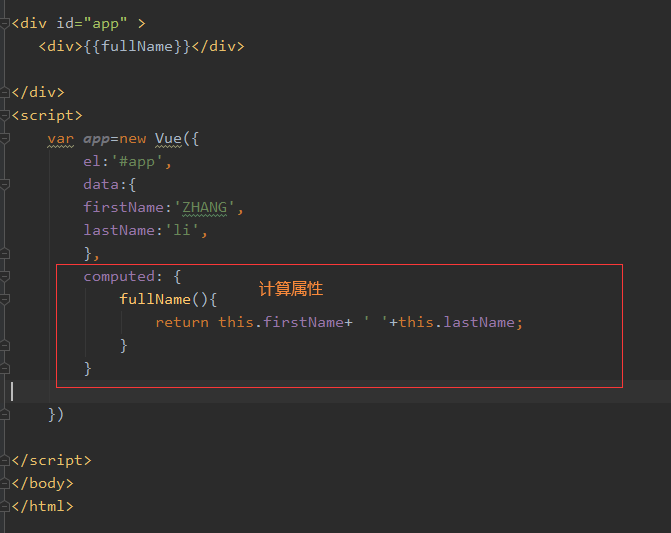Viewport: 671px width, 533px height.
Task: Click the empty line with the text caret
Action: coord(336,391)
